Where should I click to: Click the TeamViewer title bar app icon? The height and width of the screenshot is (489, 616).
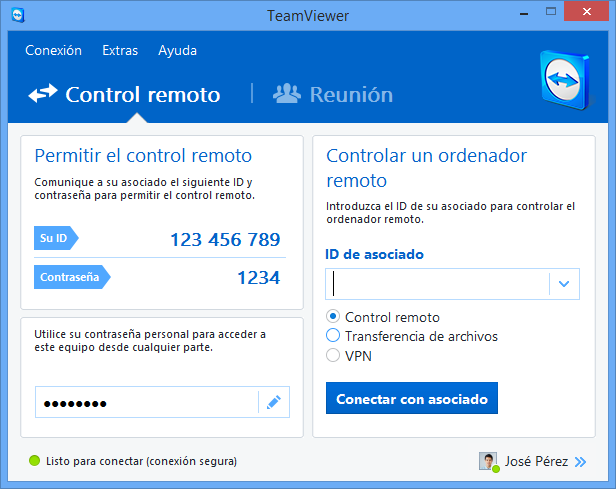pos(18,15)
